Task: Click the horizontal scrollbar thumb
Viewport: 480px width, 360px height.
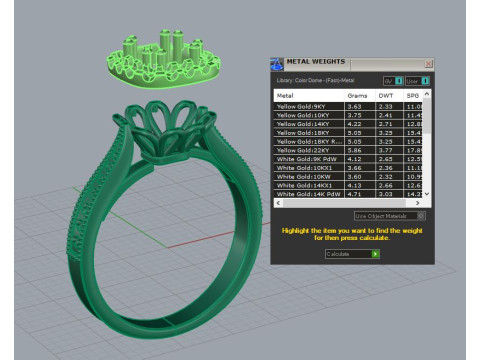Action: [x=344, y=203]
